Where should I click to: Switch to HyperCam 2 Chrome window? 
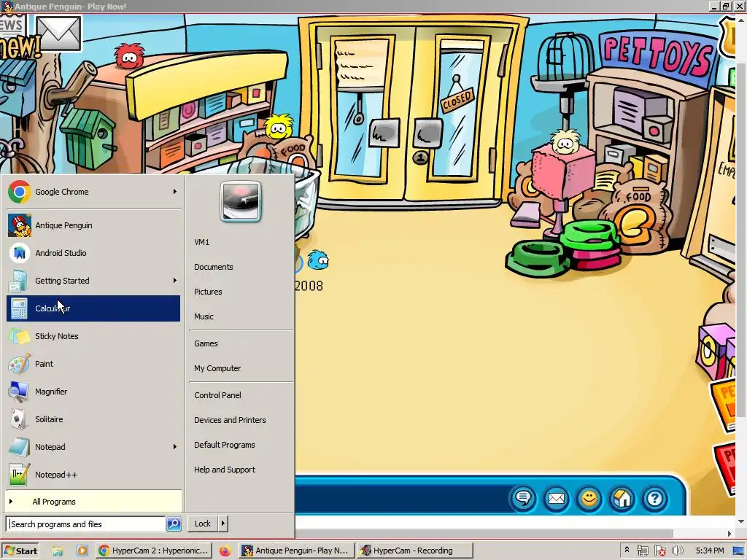pyautogui.click(x=153, y=551)
